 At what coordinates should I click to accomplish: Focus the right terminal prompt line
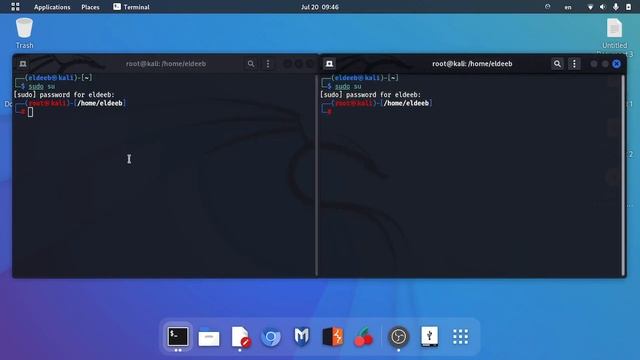coord(329,111)
